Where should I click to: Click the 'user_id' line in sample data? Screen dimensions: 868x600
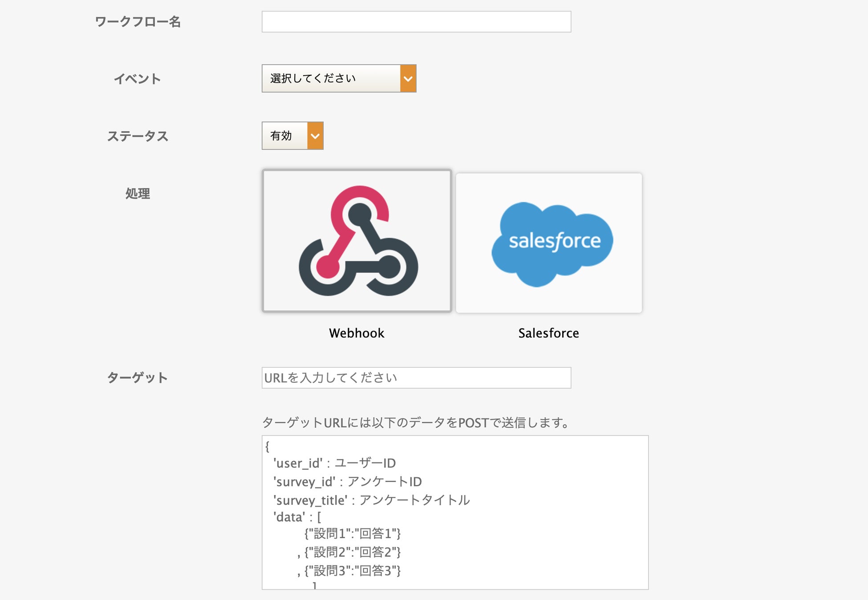[x=334, y=463]
